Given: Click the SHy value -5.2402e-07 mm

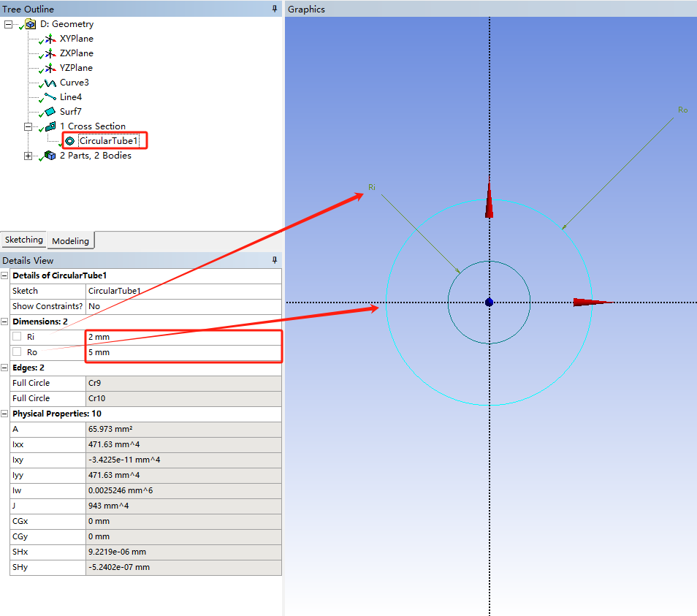Looking at the screenshot, I should click(183, 567).
